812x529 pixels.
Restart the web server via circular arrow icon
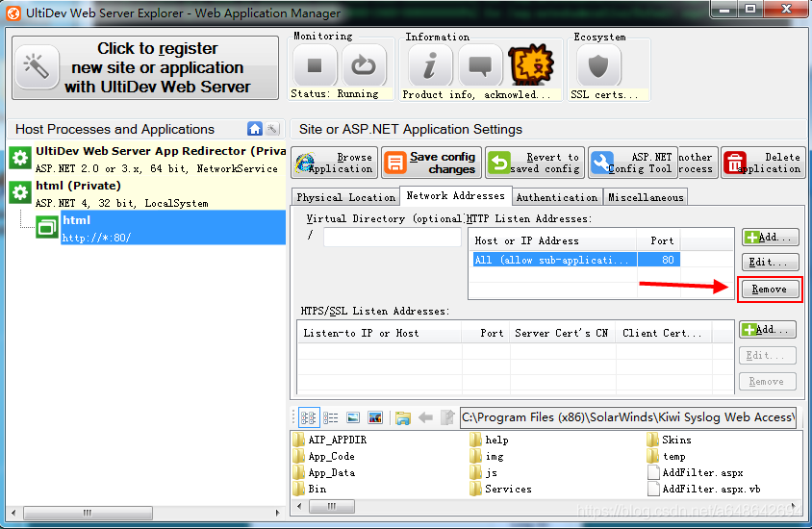tap(364, 65)
